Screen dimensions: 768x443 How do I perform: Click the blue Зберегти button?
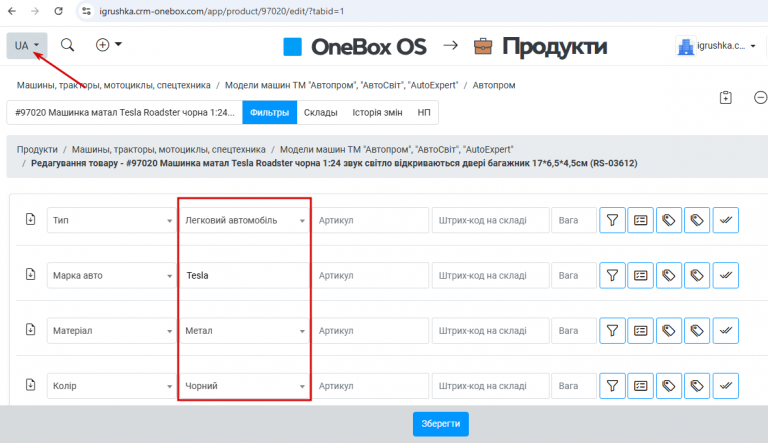pos(441,424)
